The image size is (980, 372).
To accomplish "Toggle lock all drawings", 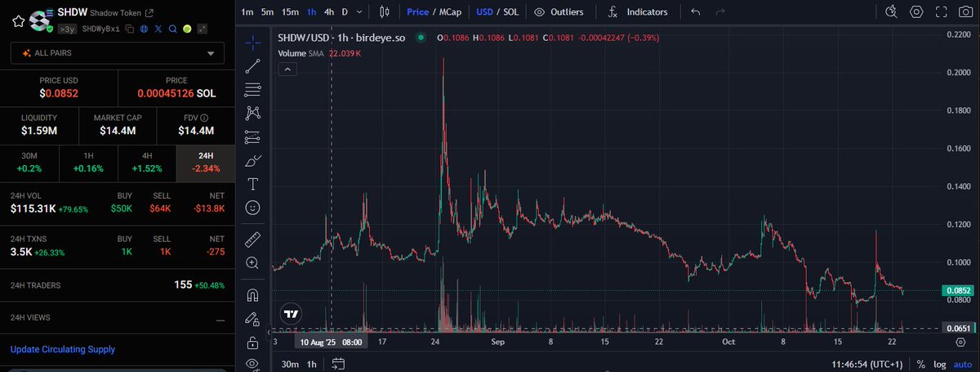I will click(252, 342).
